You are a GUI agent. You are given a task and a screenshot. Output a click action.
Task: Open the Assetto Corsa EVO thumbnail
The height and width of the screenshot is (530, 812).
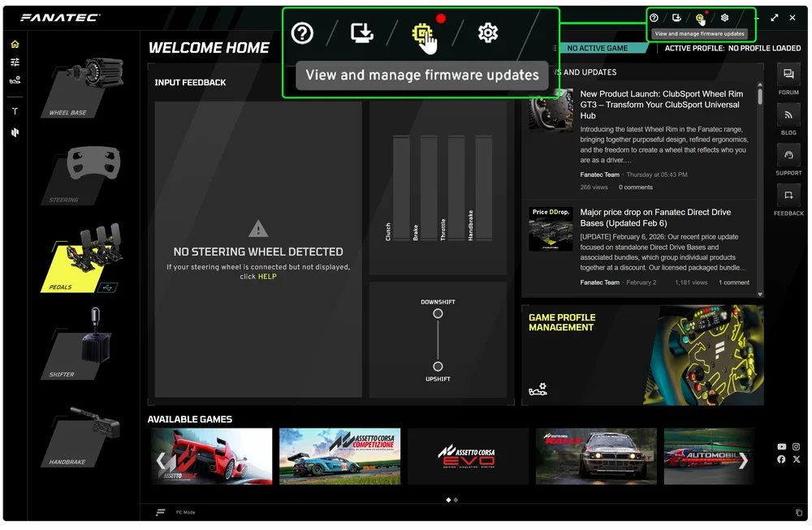(469, 456)
